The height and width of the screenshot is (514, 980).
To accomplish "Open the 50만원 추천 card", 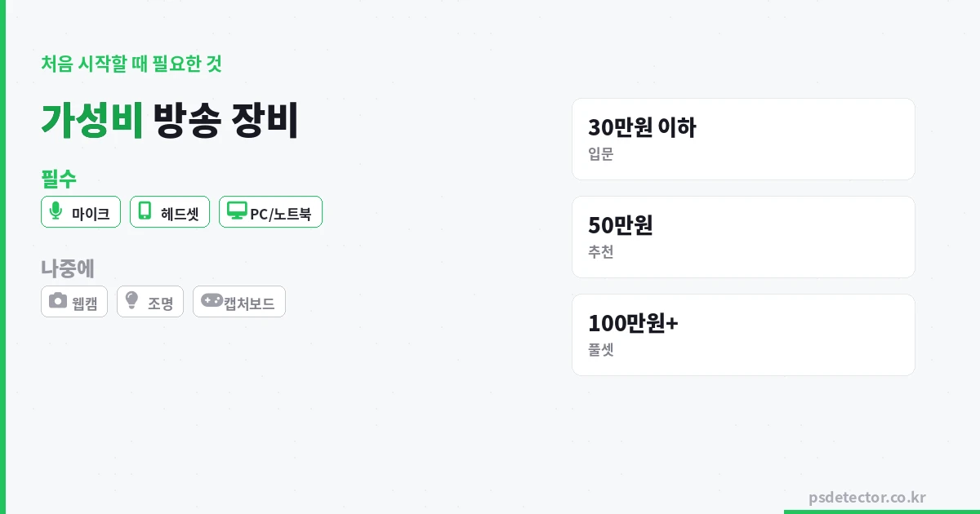I will click(x=743, y=237).
